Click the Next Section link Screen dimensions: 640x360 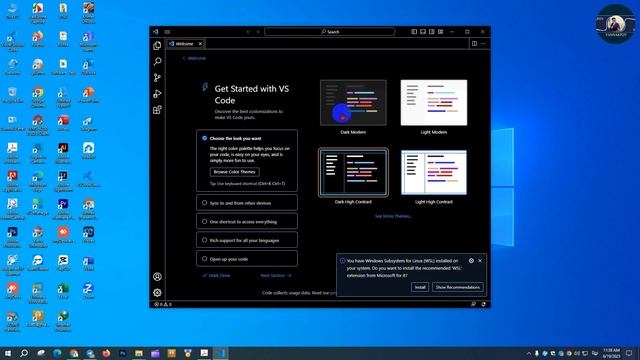coord(276,276)
